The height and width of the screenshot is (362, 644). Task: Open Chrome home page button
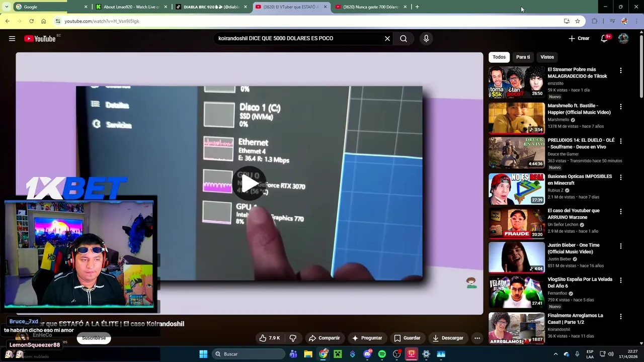click(43, 21)
